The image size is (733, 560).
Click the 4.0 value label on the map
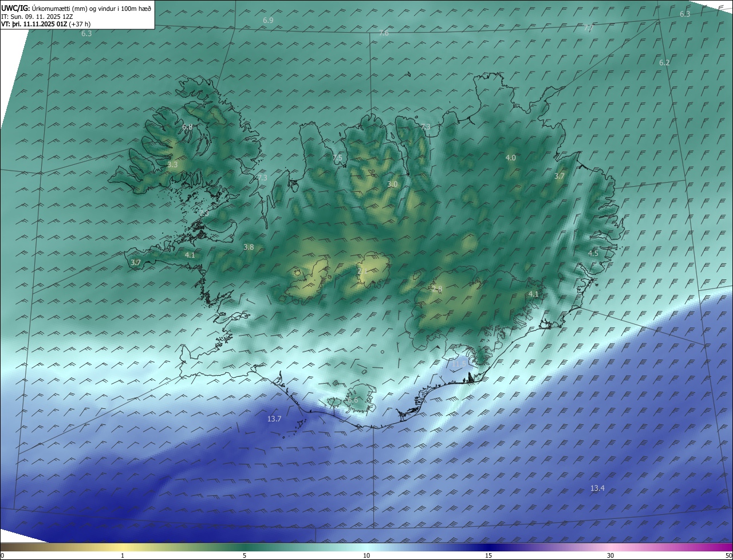(x=510, y=158)
